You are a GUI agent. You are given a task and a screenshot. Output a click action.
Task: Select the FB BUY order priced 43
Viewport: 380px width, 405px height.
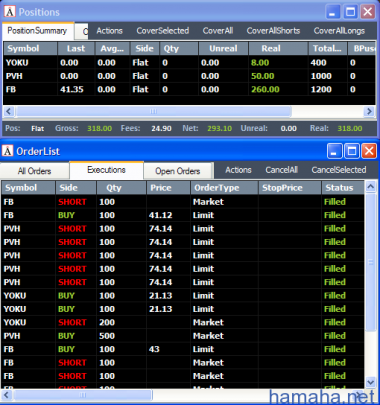pos(183,349)
